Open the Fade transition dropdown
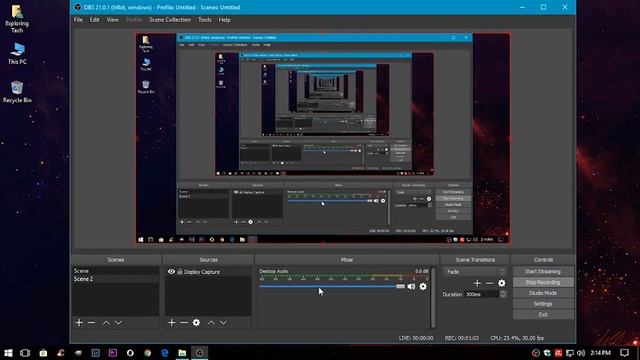 (x=475, y=272)
